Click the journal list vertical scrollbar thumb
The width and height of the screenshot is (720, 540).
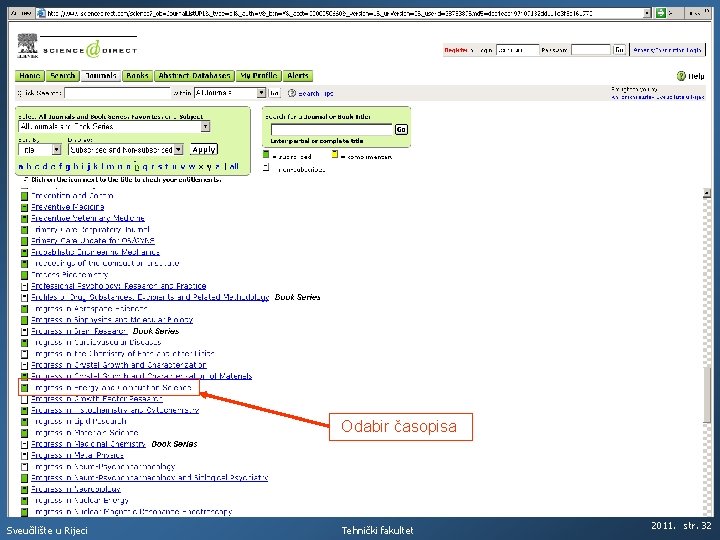(x=707, y=394)
